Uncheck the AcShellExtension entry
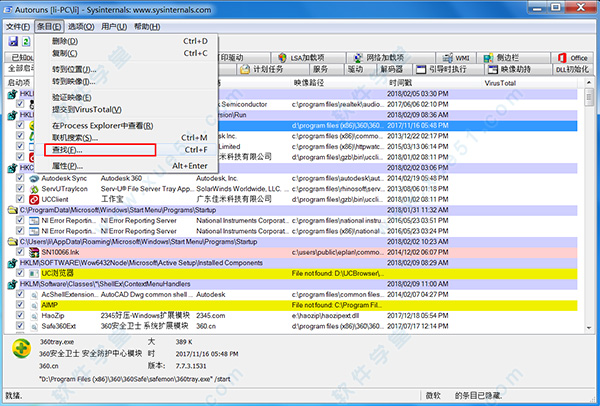This screenshot has width=600, height=406. coord(20,294)
